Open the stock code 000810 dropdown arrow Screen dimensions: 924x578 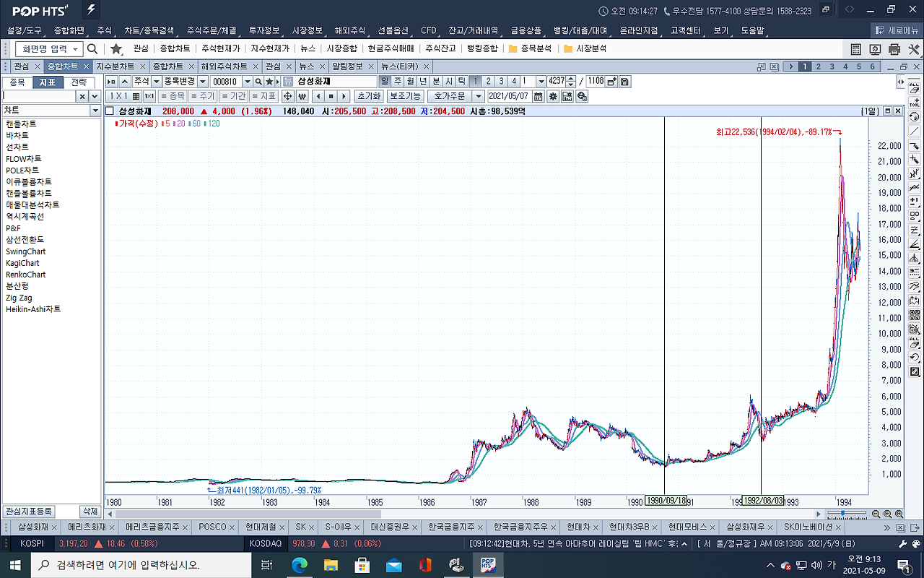[248, 82]
